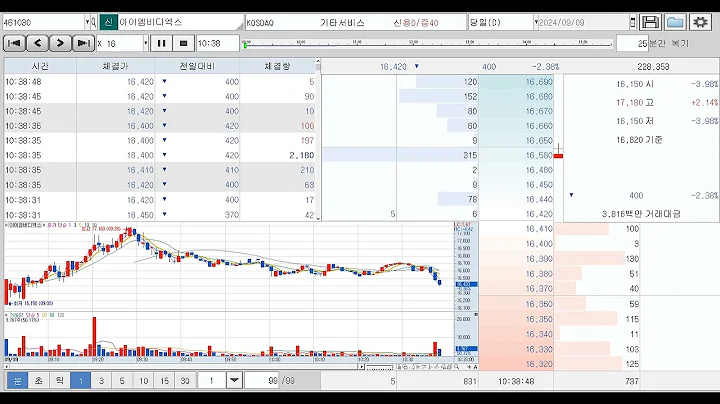Screen dimensions: 720x404
Task: Select the 3 interval button
Action: (x=101, y=381)
